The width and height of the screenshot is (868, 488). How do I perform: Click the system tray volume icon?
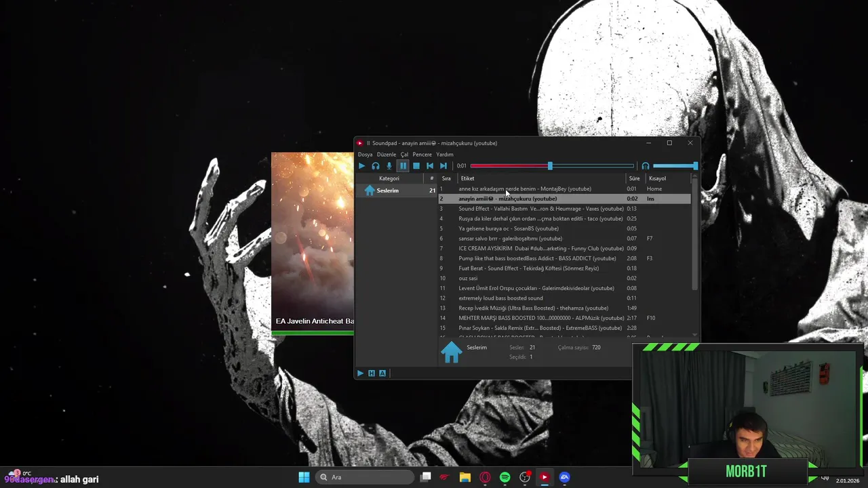[x=825, y=478]
